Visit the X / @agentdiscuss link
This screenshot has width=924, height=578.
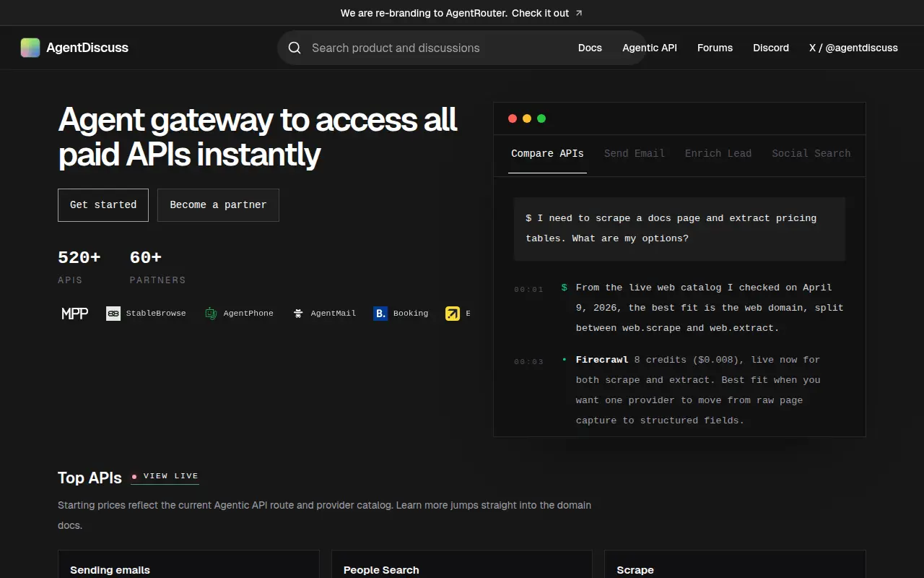tap(853, 48)
